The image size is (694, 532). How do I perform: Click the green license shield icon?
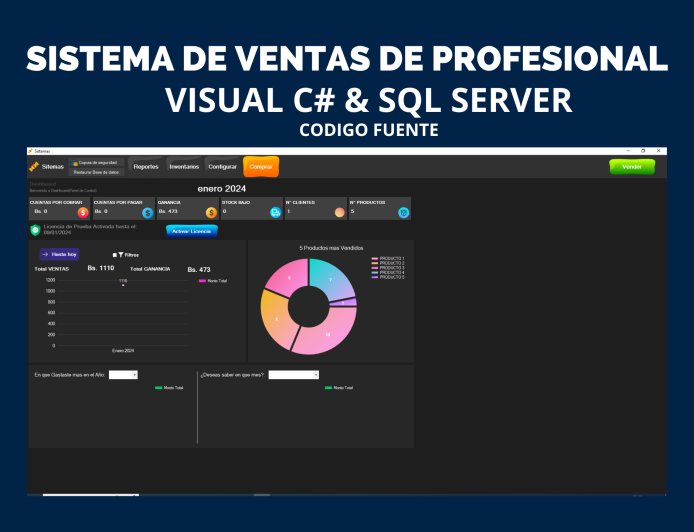tap(35, 230)
